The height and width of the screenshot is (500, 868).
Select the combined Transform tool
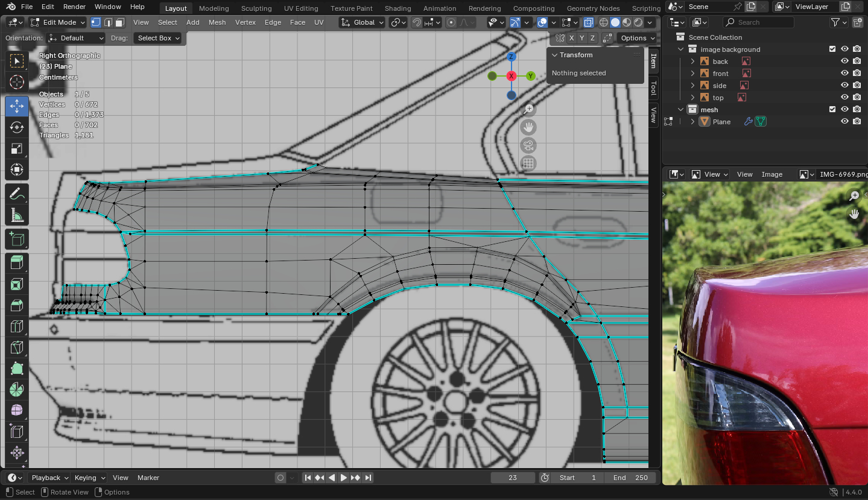17,170
